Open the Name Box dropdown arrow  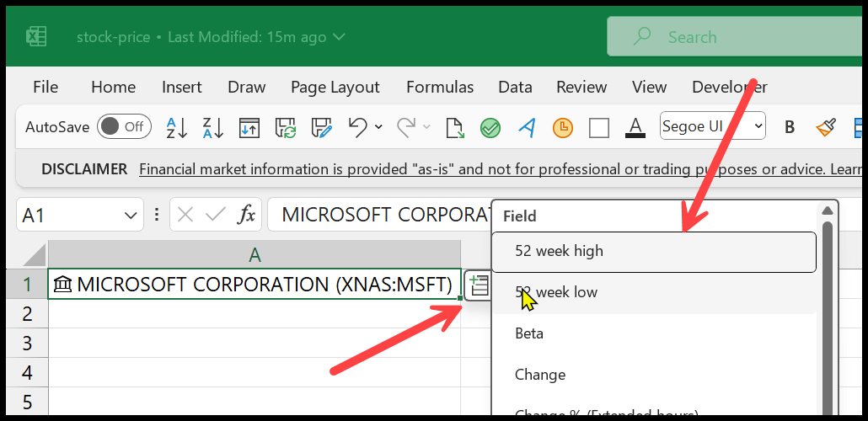point(130,216)
